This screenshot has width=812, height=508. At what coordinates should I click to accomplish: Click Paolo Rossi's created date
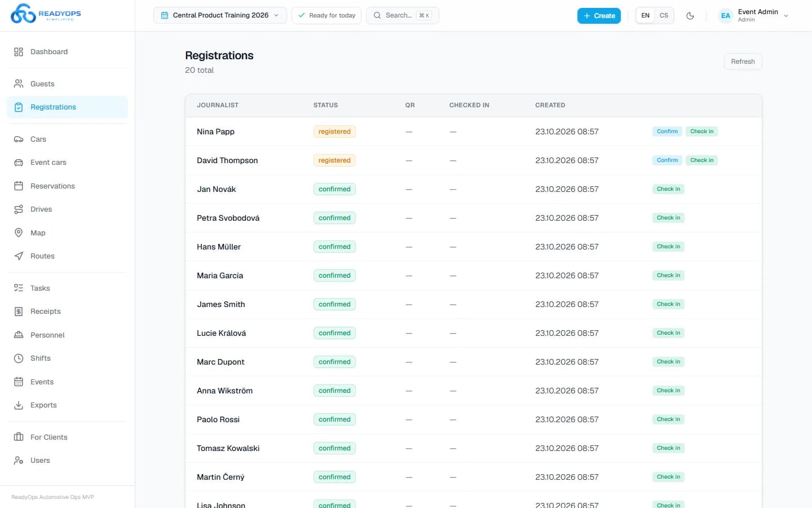tap(567, 419)
